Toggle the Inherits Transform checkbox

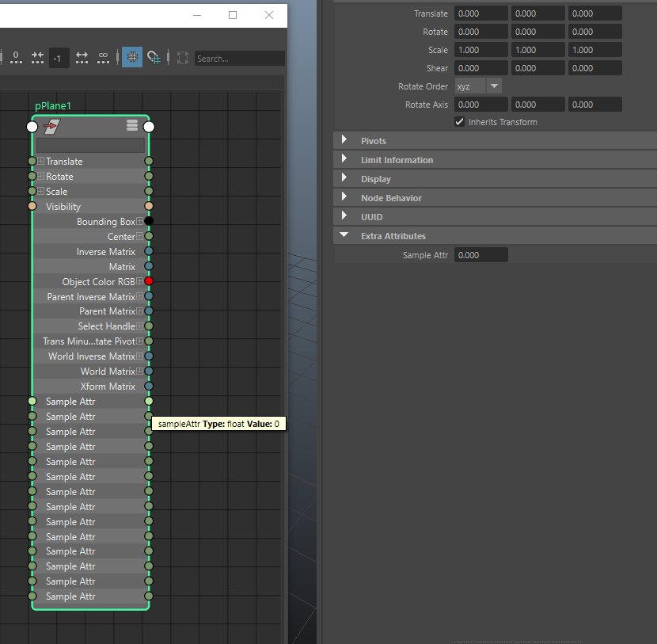(x=460, y=122)
